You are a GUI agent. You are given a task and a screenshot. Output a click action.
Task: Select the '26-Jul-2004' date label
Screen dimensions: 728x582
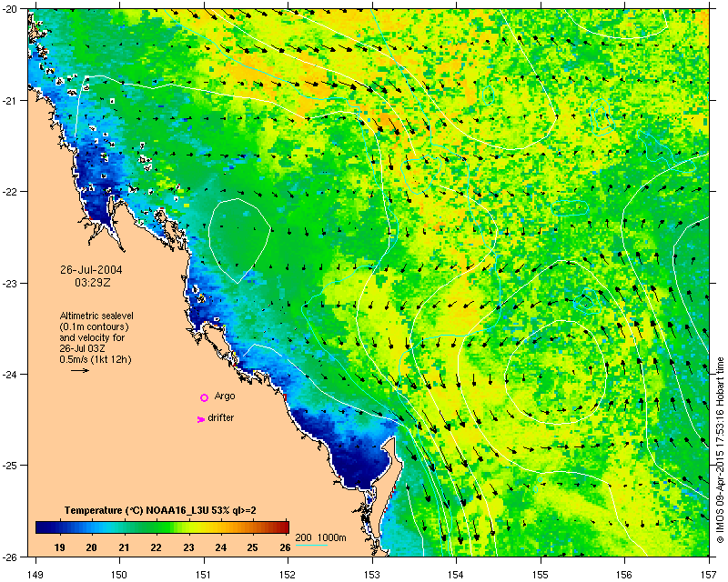coord(92,270)
